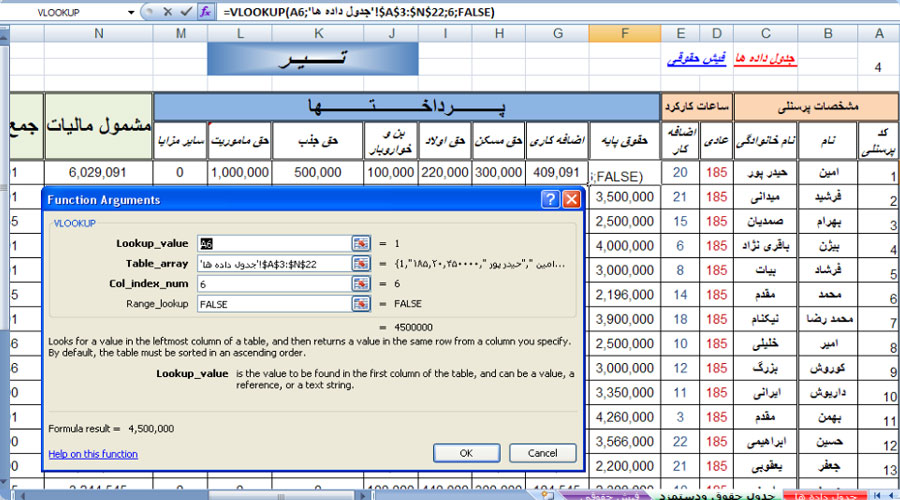
Task: Open the Name Box dropdown arrow
Action: (131, 12)
